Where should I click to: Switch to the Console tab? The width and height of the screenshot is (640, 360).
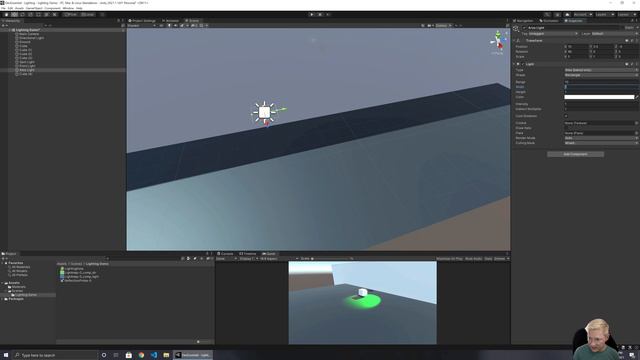point(225,254)
